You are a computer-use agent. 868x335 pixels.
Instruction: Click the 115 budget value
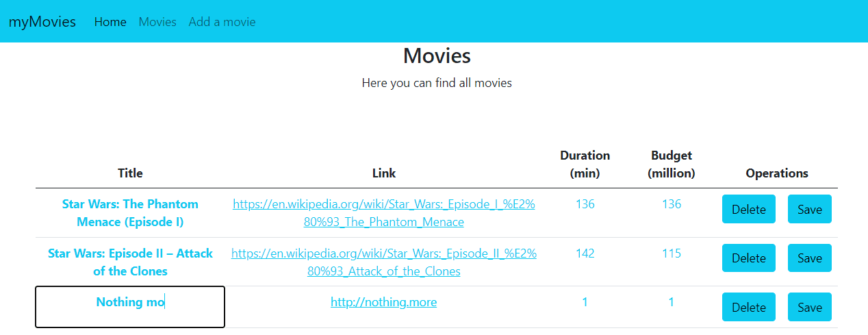click(671, 253)
